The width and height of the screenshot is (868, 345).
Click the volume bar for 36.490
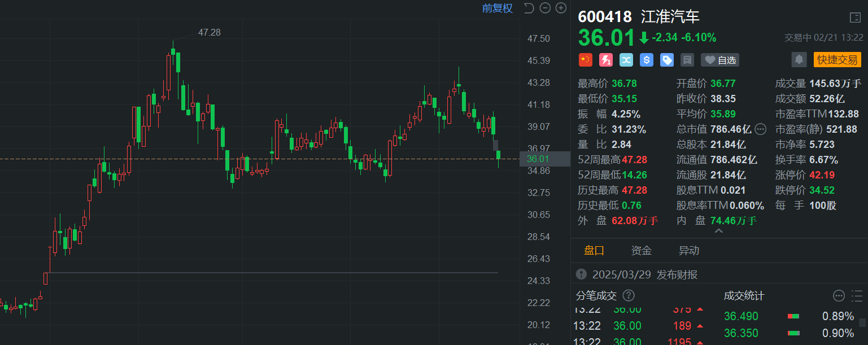click(x=793, y=316)
